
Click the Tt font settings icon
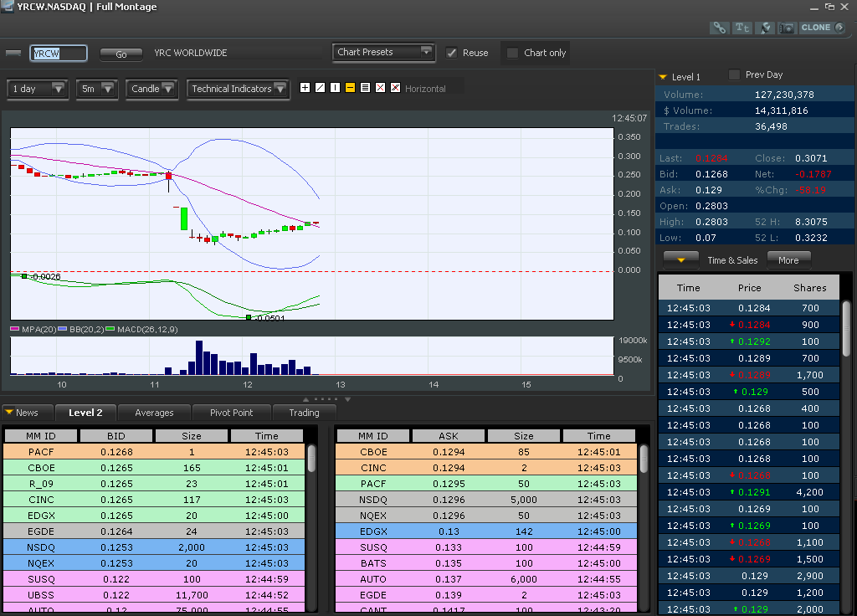pyautogui.click(x=742, y=28)
